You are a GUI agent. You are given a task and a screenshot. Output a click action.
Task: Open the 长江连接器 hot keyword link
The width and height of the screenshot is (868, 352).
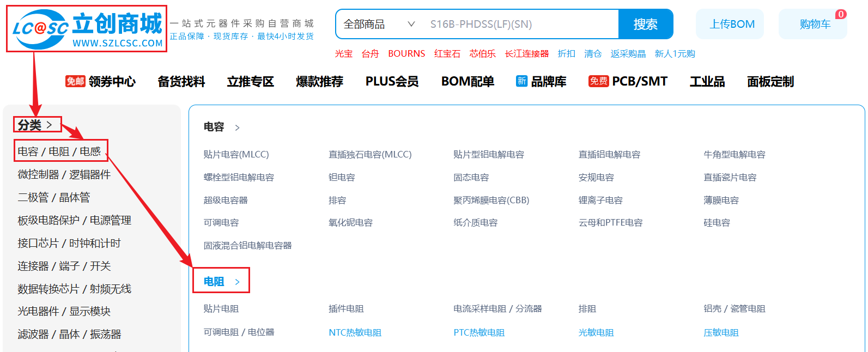(x=527, y=53)
